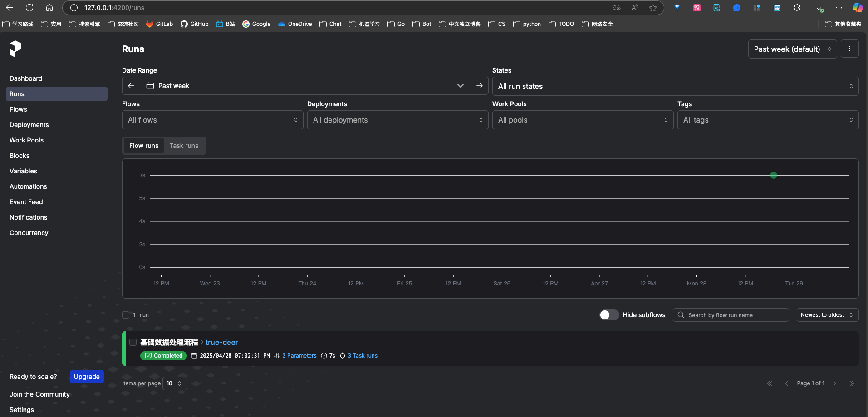Viewport: 868px width, 417px height.
Task: Open Deployments in sidebar
Action: [57, 125]
